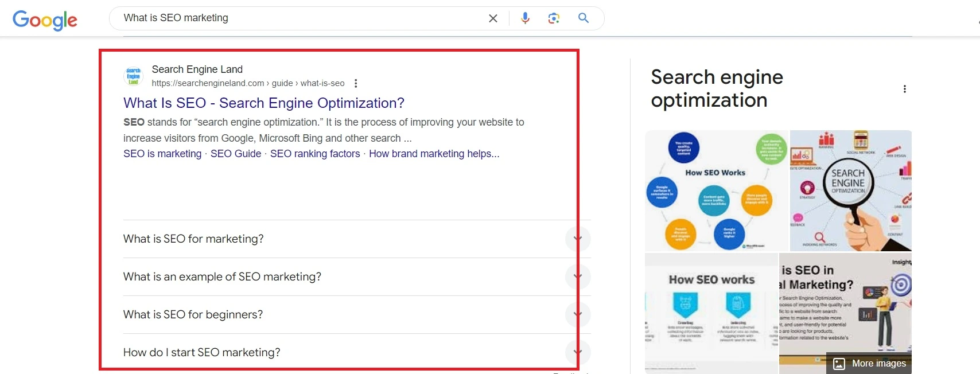Click the searchengineland.com URL breadcrumb

click(x=248, y=83)
